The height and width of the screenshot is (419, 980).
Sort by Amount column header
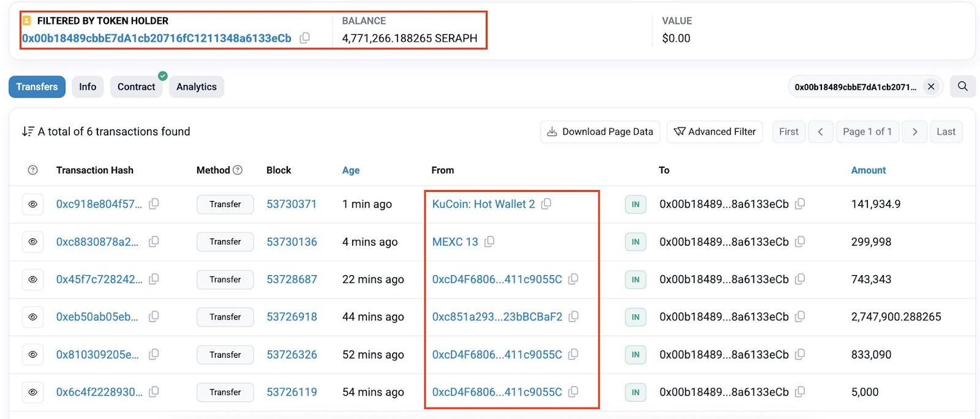coord(869,170)
